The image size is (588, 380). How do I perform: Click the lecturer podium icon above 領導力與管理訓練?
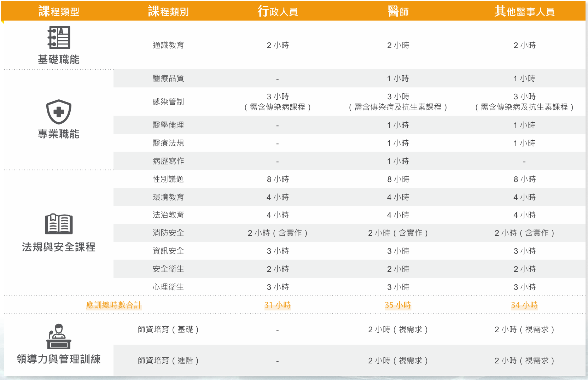tap(59, 337)
